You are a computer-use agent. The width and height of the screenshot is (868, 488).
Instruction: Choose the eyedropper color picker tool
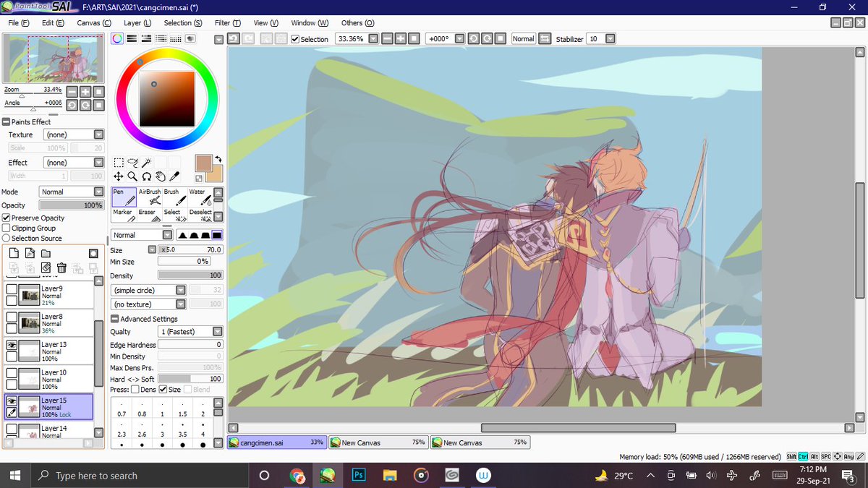pos(174,176)
